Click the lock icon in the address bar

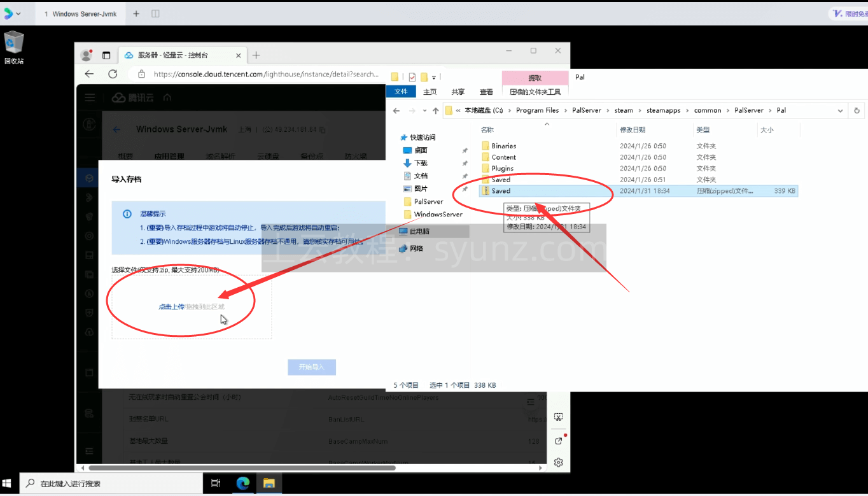[x=141, y=74]
